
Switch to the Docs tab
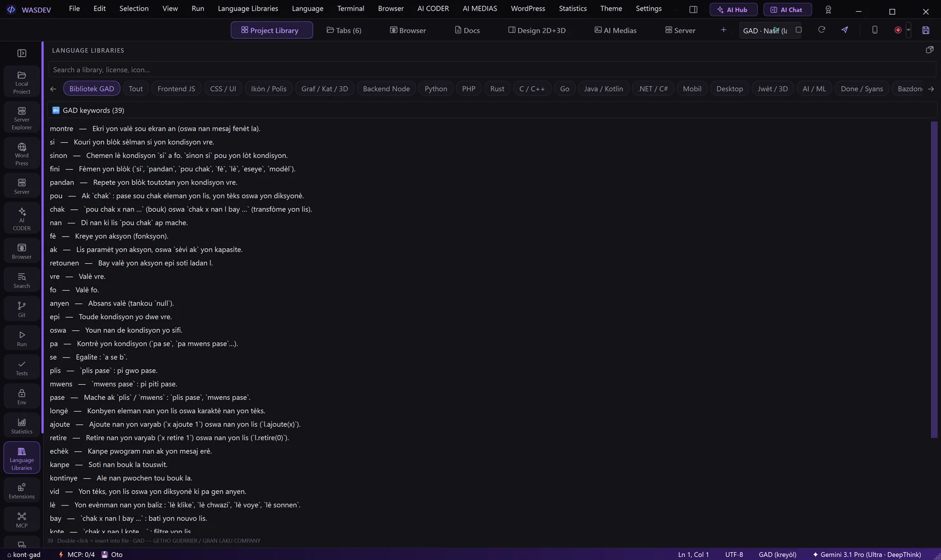click(467, 30)
